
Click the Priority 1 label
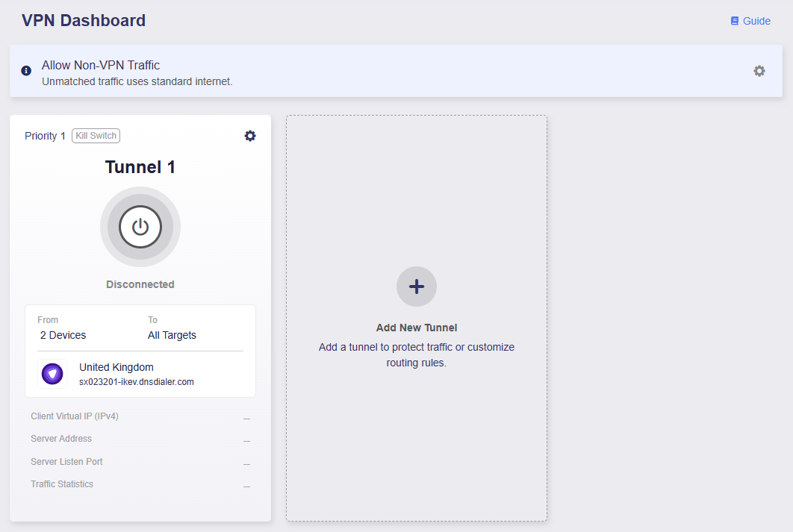45,136
